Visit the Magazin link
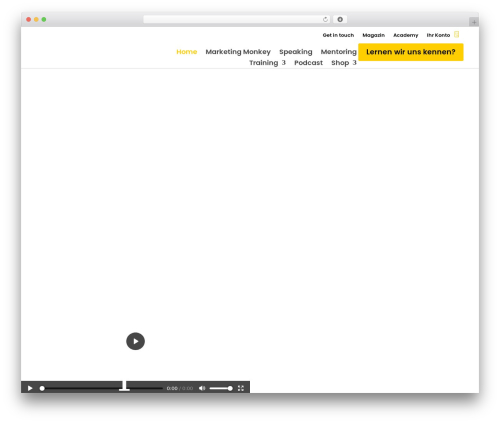500x423 pixels. click(x=373, y=35)
